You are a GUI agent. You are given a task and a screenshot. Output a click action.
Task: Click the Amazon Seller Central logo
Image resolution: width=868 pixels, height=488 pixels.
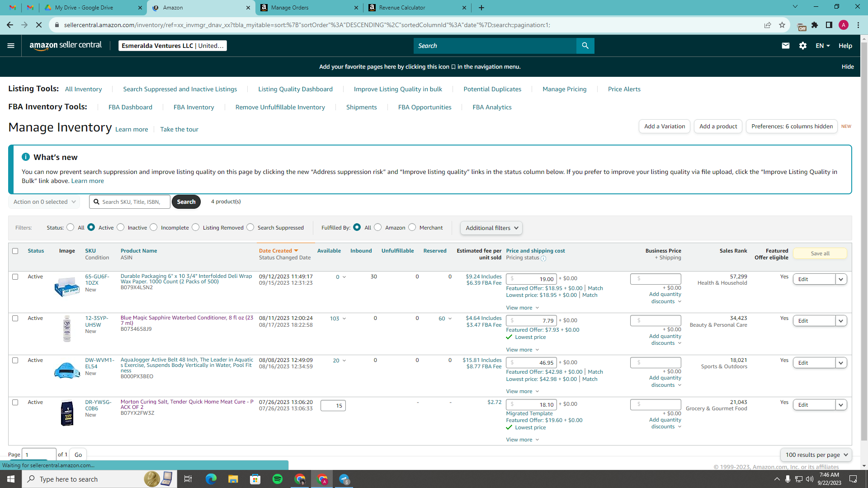(66, 46)
